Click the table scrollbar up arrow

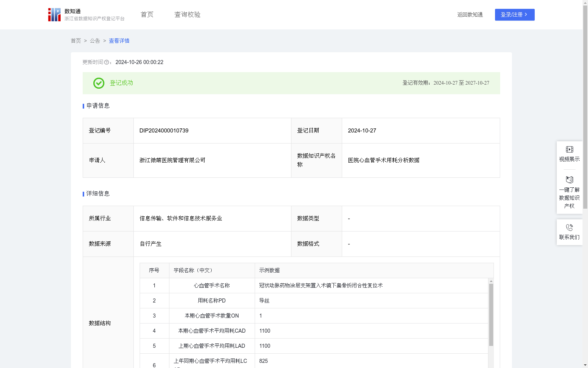pyautogui.click(x=491, y=281)
